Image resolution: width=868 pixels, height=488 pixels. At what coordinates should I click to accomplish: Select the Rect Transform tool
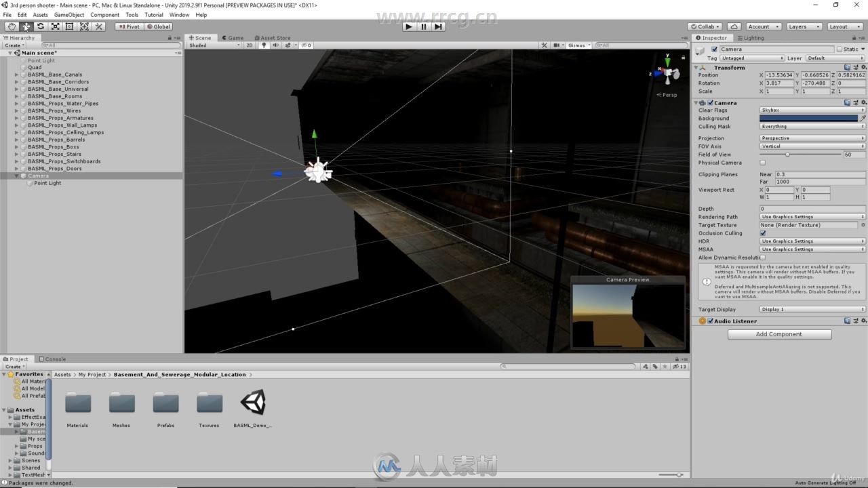tap(69, 26)
